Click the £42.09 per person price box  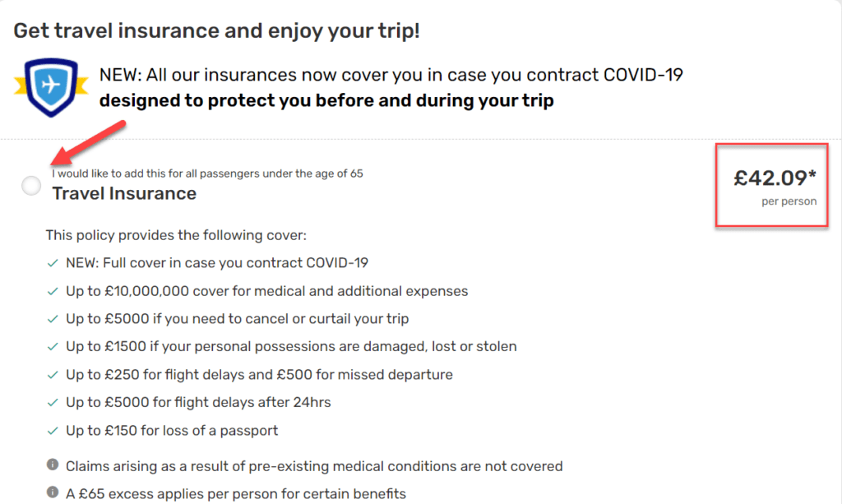771,185
